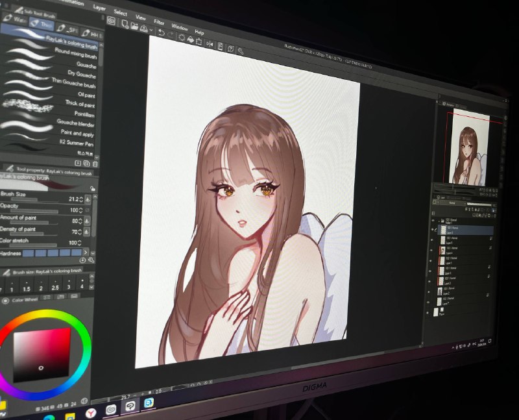Image resolution: width=519 pixels, height=420 pixels.
Task: Click inside the color wheel saturation square
Action: click(x=42, y=354)
